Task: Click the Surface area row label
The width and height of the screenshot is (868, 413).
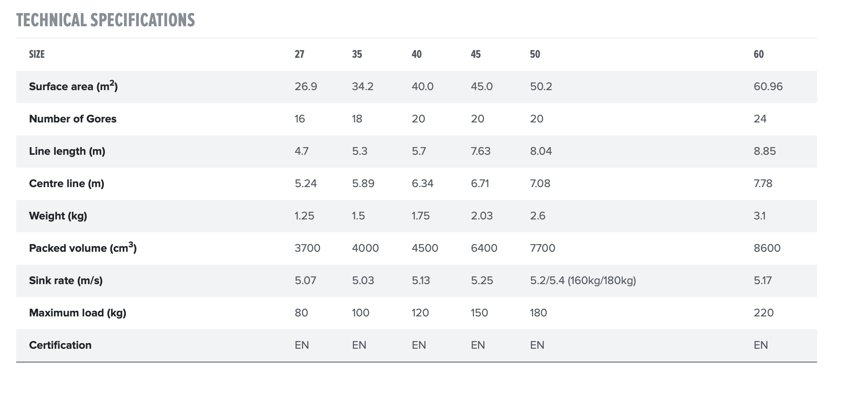Action: pyautogui.click(x=73, y=86)
